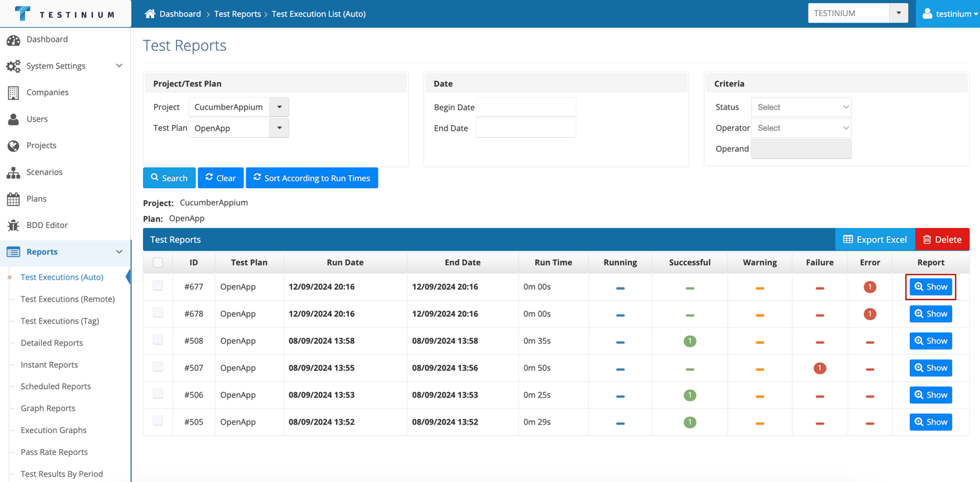Open Execution Graphs
Screen dimensions: 980x482
(x=54, y=430)
